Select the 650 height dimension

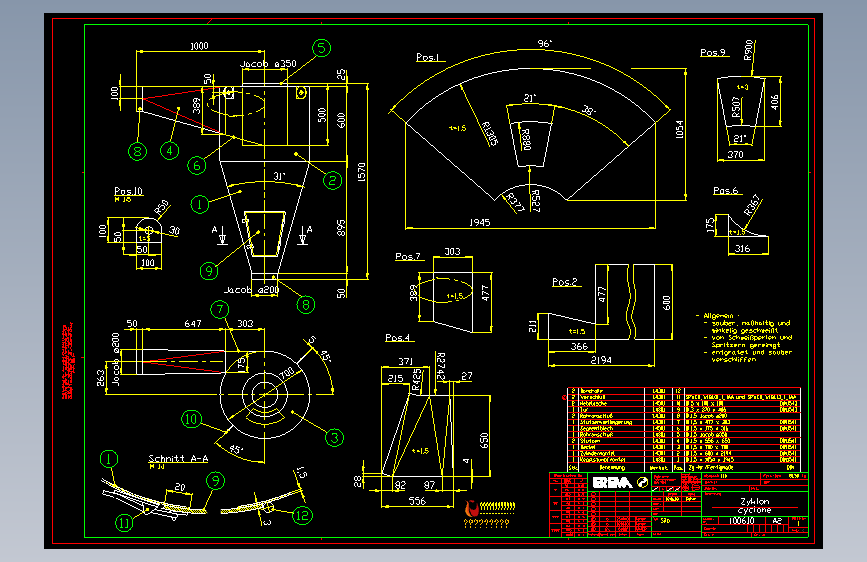484,441
